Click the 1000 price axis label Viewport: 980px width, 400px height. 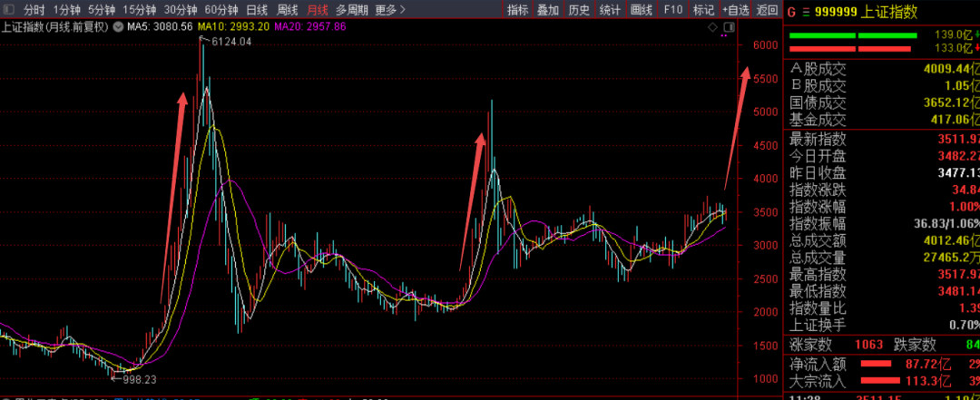tap(766, 379)
